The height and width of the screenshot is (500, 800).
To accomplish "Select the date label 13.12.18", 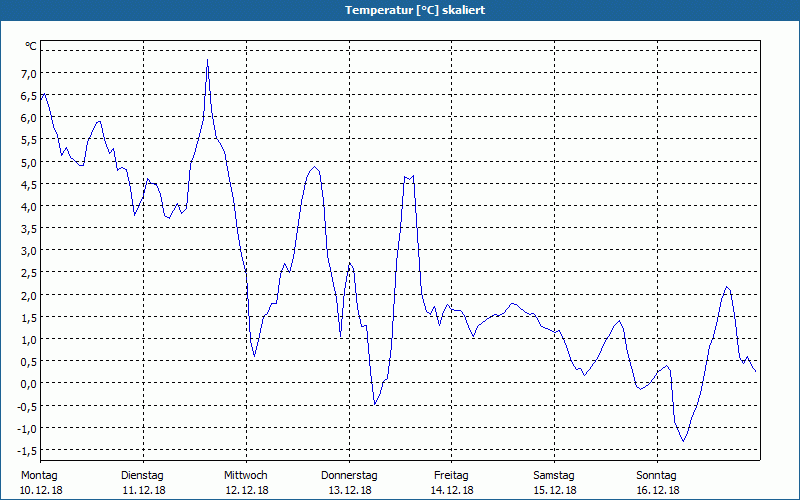I will coord(349,490).
